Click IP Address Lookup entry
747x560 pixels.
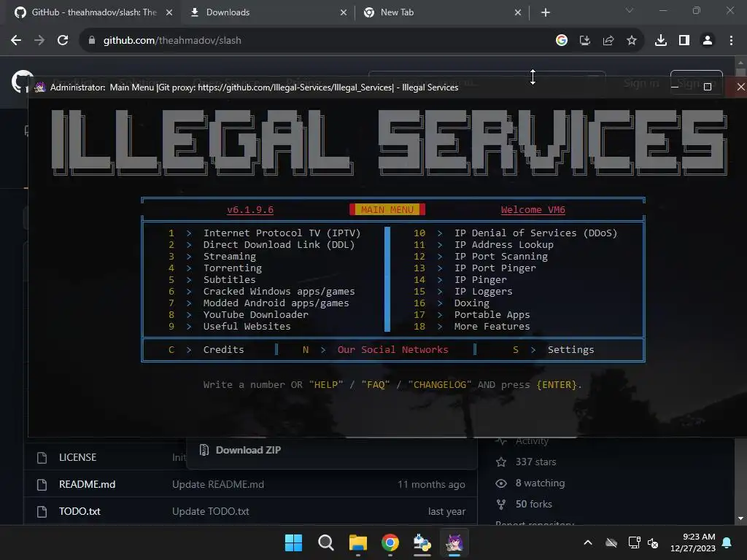(504, 244)
